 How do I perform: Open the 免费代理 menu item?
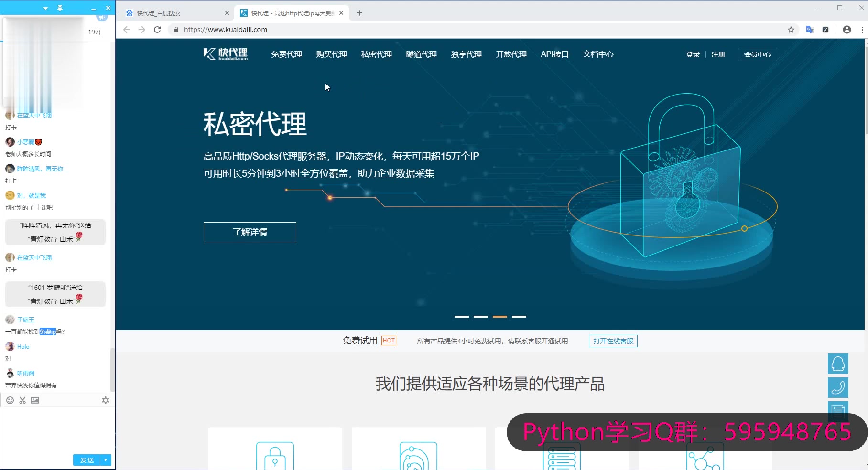pos(287,54)
